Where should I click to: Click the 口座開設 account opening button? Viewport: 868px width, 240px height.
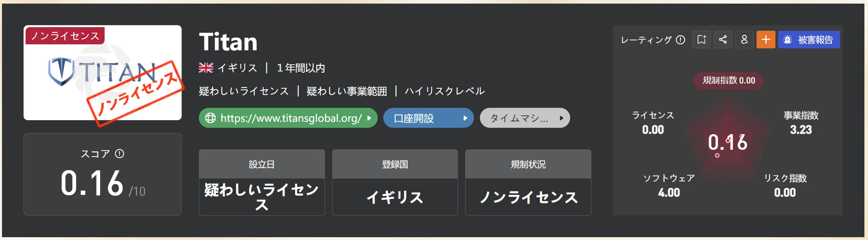428,118
